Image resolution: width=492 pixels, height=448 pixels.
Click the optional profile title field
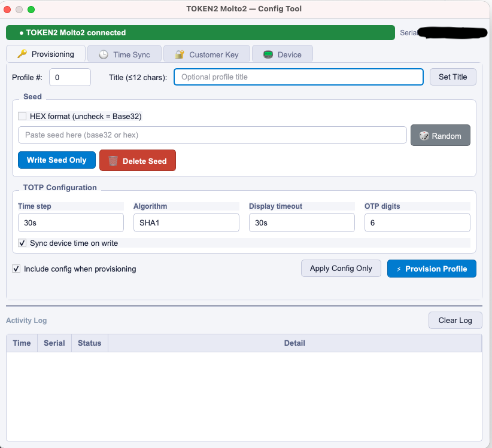pos(299,77)
